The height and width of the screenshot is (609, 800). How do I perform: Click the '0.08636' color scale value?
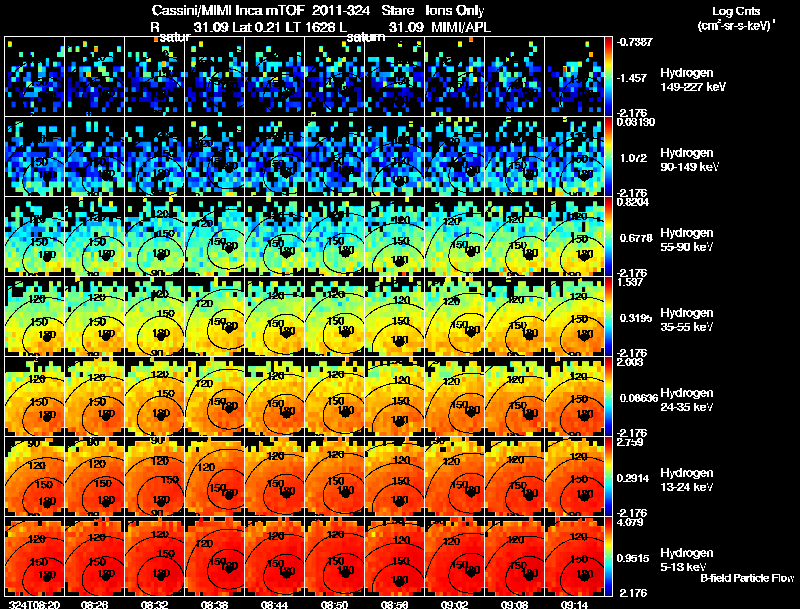(x=639, y=398)
